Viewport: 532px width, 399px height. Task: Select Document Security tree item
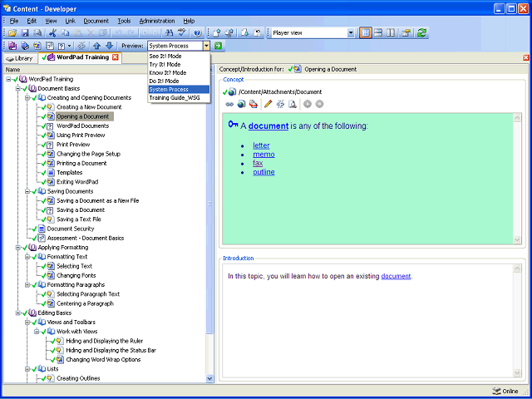[x=71, y=229]
